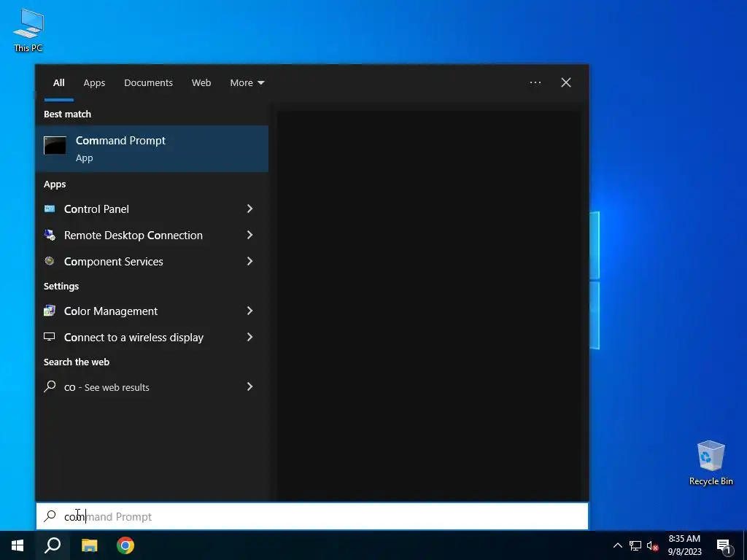This screenshot has width=747, height=560.
Task: Open the notification center icon
Action: (724, 547)
